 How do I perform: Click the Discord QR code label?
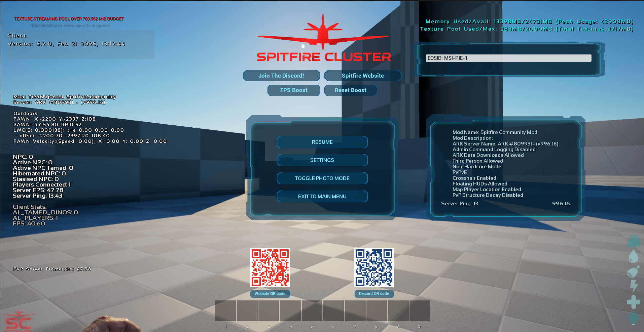(x=374, y=294)
